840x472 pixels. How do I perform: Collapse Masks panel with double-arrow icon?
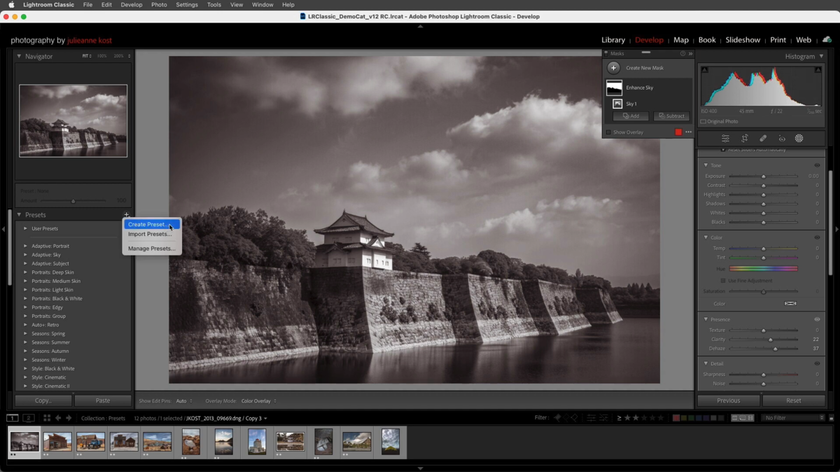point(691,54)
